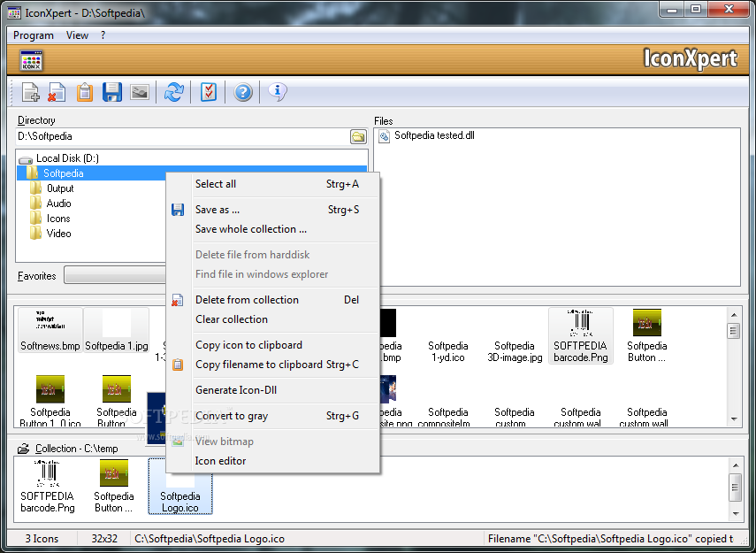Minimize the IconXpert window
This screenshot has height=553, width=756.
pyautogui.click(x=672, y=9)
